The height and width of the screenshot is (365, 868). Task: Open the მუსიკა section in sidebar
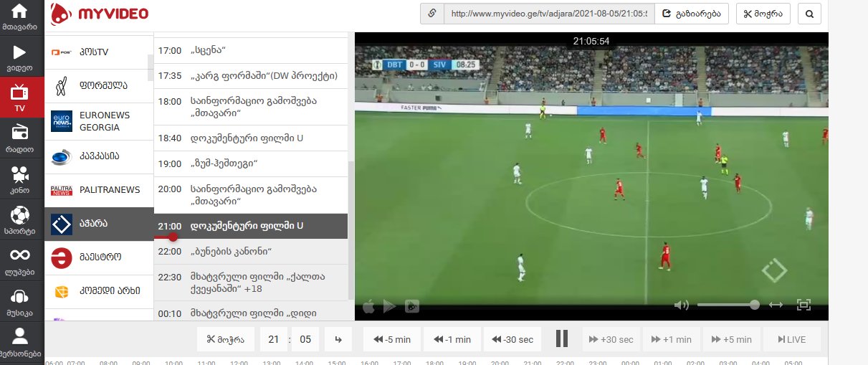(x=20, y=303)
